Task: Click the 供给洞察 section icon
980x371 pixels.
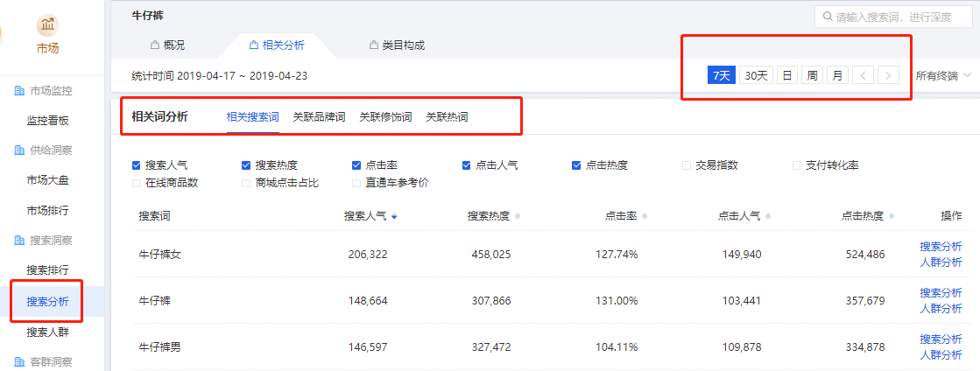Action: pos(18,150)
